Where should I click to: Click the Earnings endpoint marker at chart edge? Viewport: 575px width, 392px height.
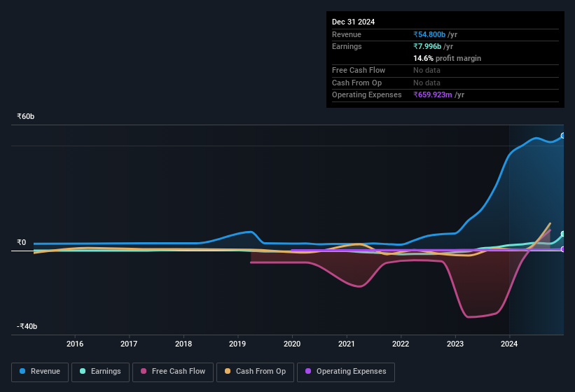(x=563, y=234)
